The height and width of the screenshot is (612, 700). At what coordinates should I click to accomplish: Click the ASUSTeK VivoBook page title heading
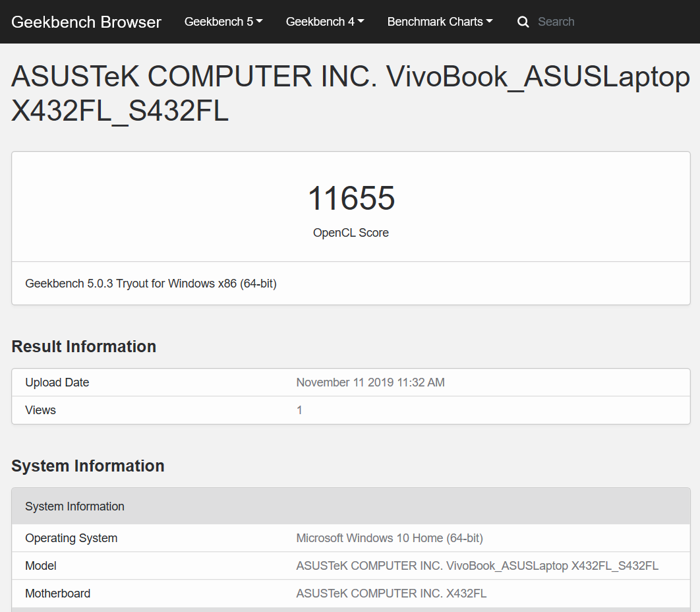(350, 94)
